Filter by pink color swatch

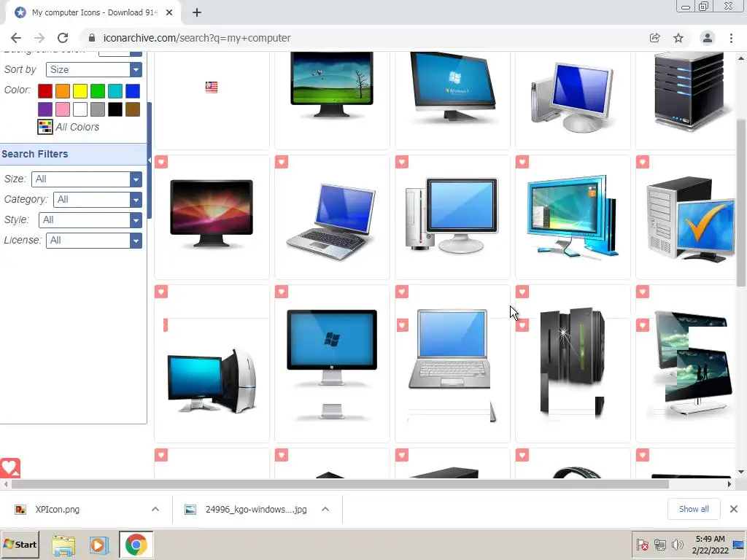click(x=63, y=109)
